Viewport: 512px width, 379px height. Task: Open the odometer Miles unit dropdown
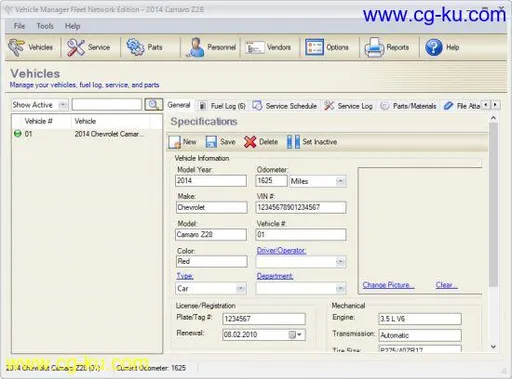(340, 181)
